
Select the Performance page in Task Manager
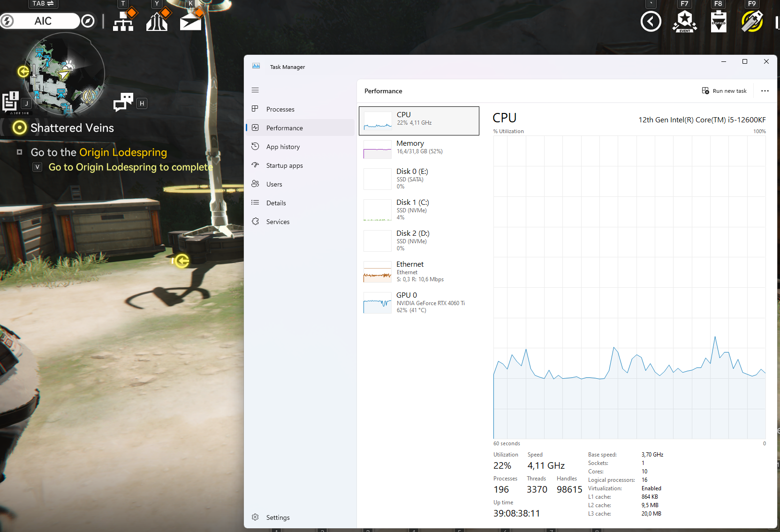pyautogui.click(x=300, y=128)
